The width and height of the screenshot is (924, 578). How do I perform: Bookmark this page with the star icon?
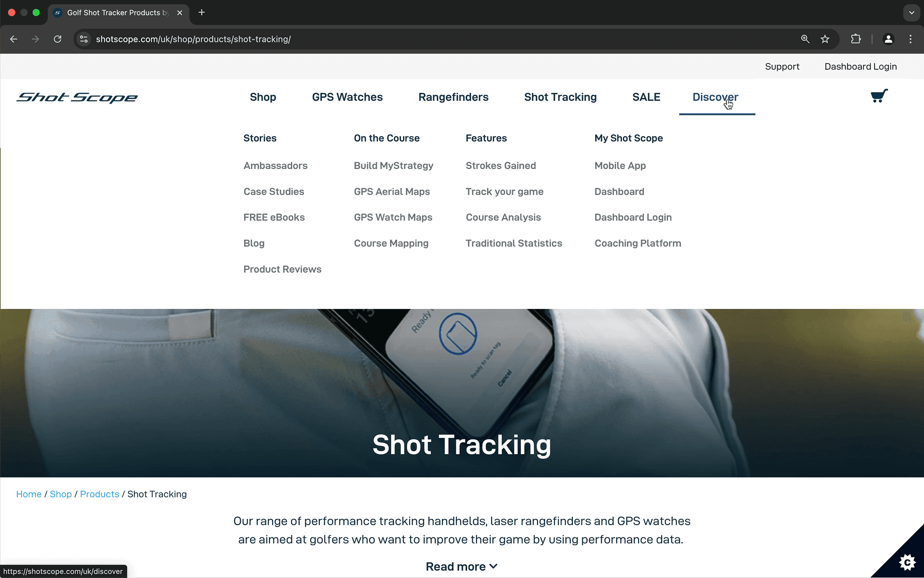click(x=825, y=39)
